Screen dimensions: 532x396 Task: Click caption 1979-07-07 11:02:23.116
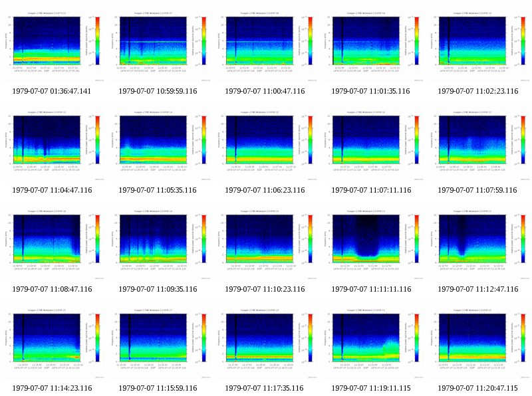coord(478,91)
